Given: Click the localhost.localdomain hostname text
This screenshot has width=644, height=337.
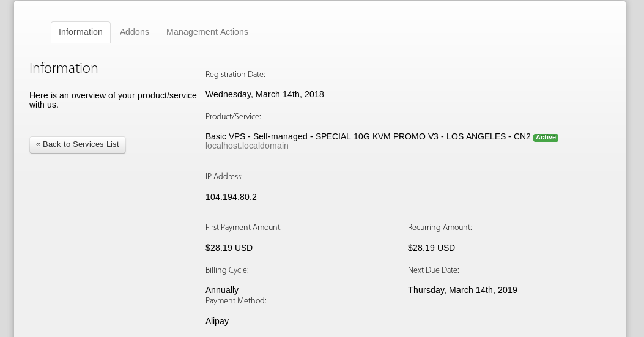Looking at the screenshot, I should (247, 146).
